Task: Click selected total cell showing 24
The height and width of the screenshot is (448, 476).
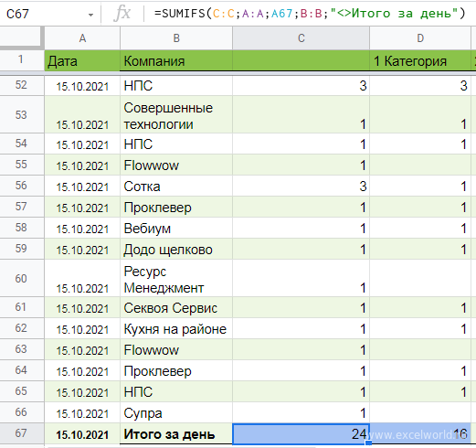Action: (301, 433)
